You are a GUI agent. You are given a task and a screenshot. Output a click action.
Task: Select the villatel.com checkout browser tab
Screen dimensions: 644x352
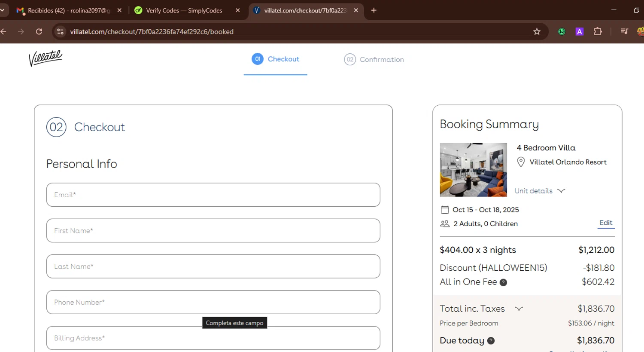[305, 10]
